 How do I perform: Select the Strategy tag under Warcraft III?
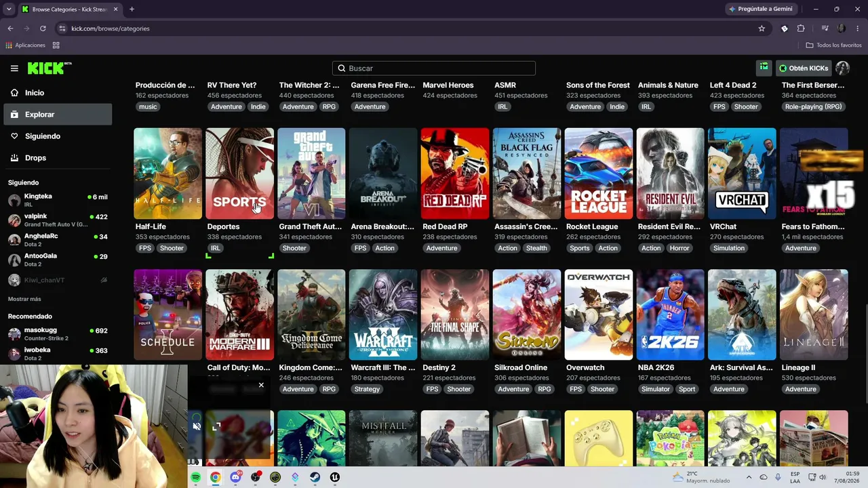(367, 389)
